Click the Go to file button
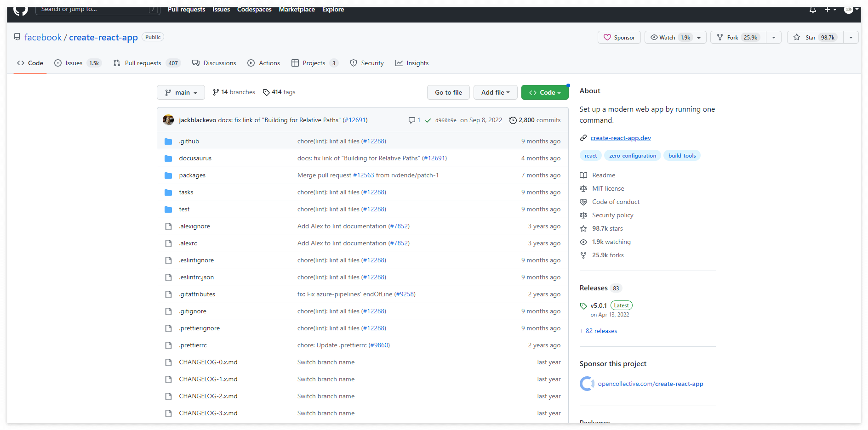 click(x=448, y=92)
